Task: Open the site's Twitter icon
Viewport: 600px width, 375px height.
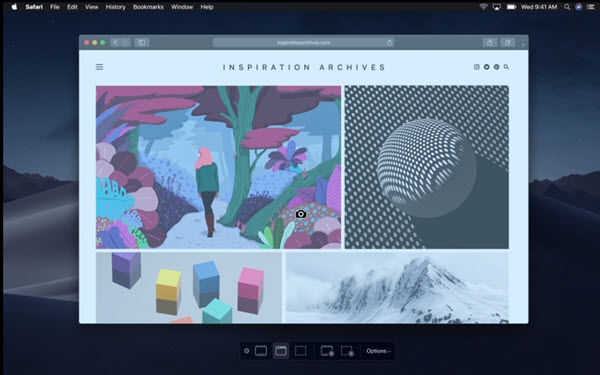Action: click(486, 67)
